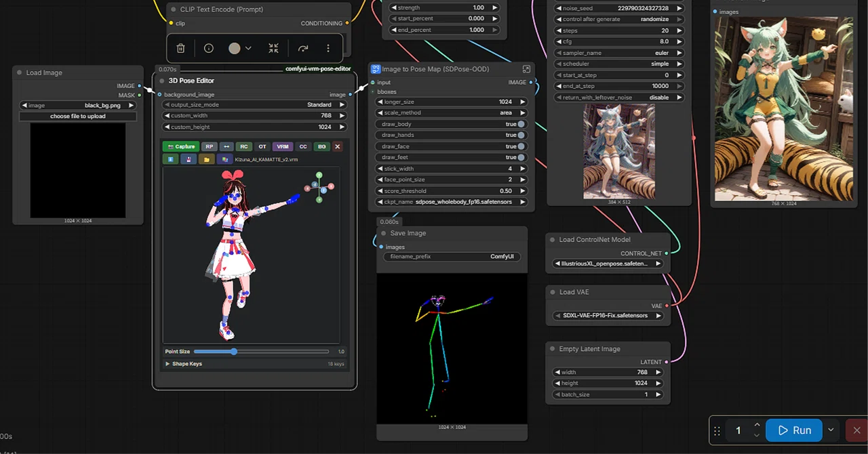868x454 pixels.
Task: Open node info from the selection toolbar
Action: click(208, 48)
